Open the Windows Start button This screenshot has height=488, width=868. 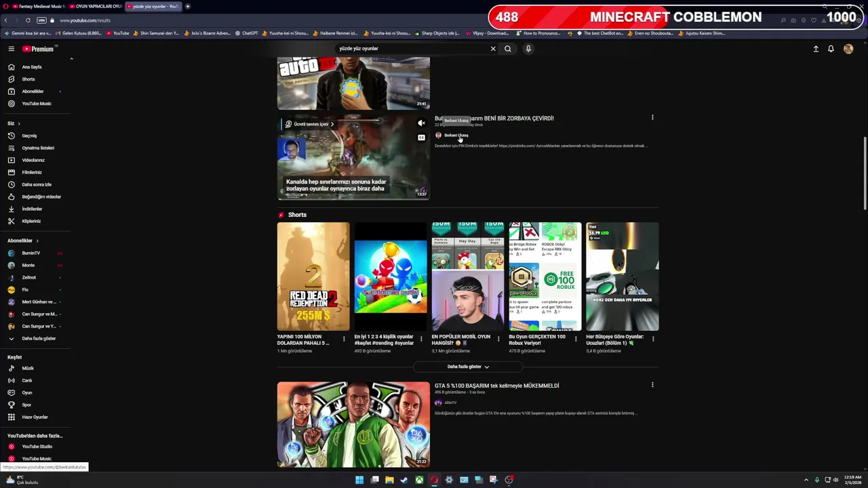click(x=359, y=480)
